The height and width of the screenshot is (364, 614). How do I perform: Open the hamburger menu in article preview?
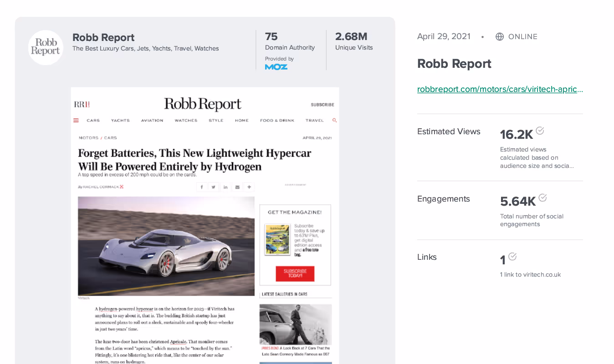click(x=76, y=121)
